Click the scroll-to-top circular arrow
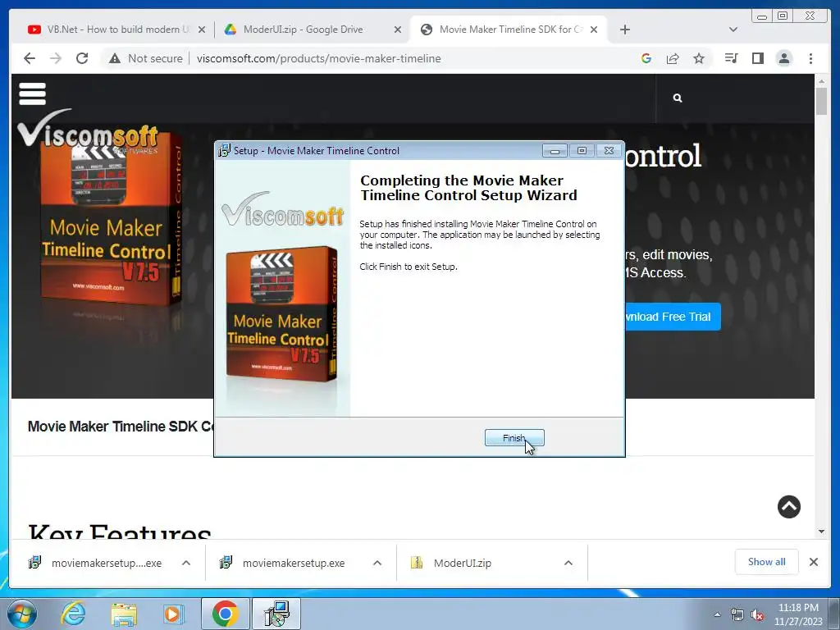The image size is (840, 630). [788, 507]
